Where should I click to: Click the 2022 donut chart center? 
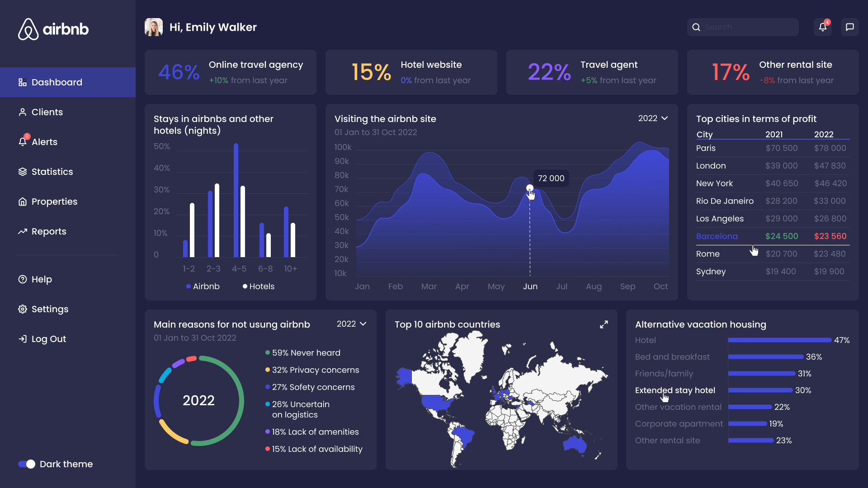click(x=198, y=400)
